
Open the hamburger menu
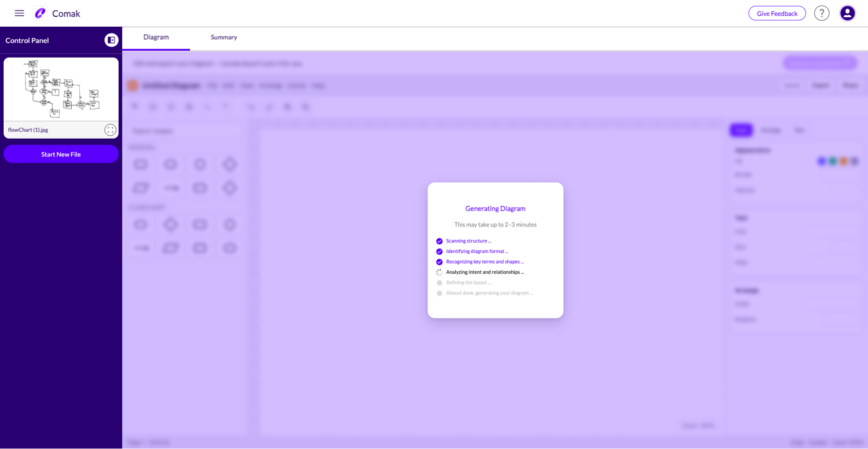(19, 13)
